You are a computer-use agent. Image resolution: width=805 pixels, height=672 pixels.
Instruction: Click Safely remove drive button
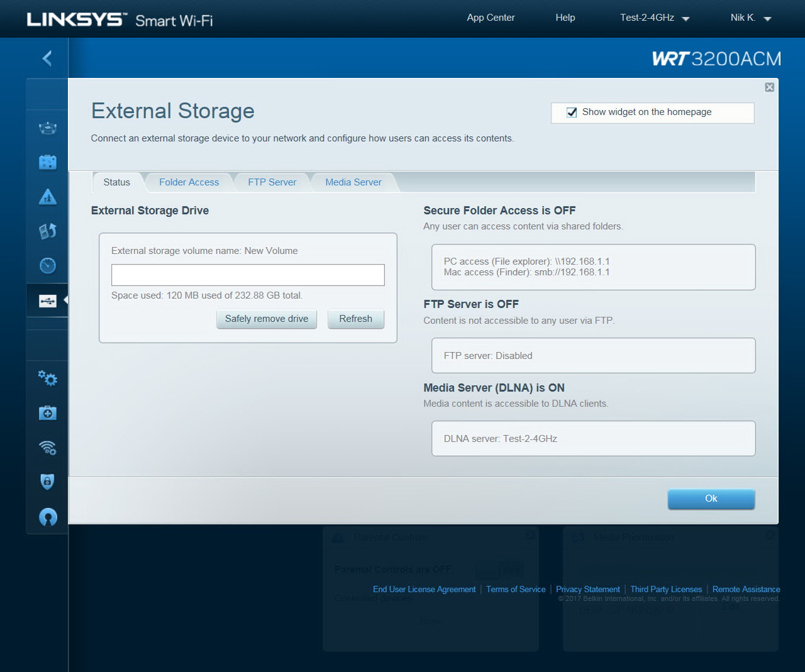pyautogui.click(x=267, y=319)
